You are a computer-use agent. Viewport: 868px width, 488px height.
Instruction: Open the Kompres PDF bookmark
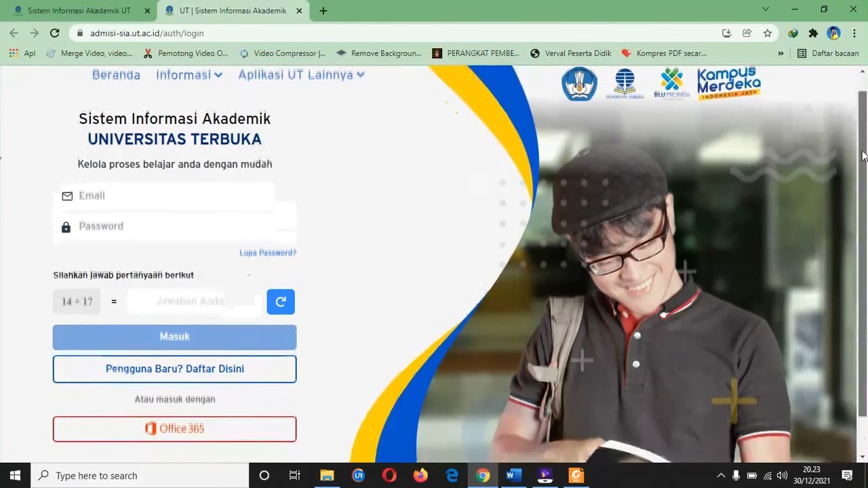[665, 53]
